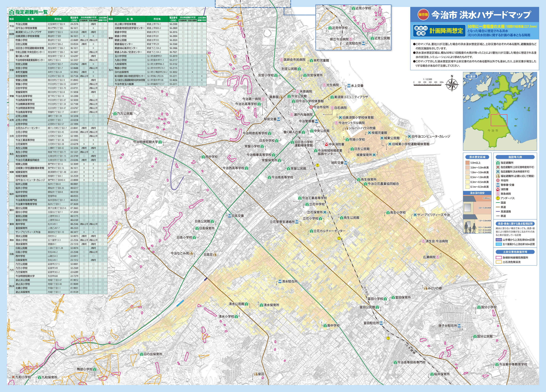Click the 今治明徳短期大学 map label
Viewport: 546px width, 392px height.
(x=145, y=142)
